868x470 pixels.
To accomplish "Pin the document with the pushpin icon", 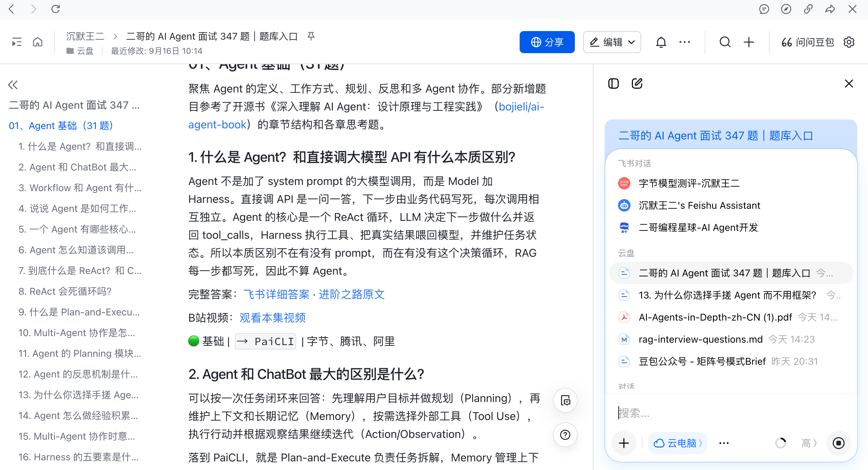I will (x=311, y=36).
